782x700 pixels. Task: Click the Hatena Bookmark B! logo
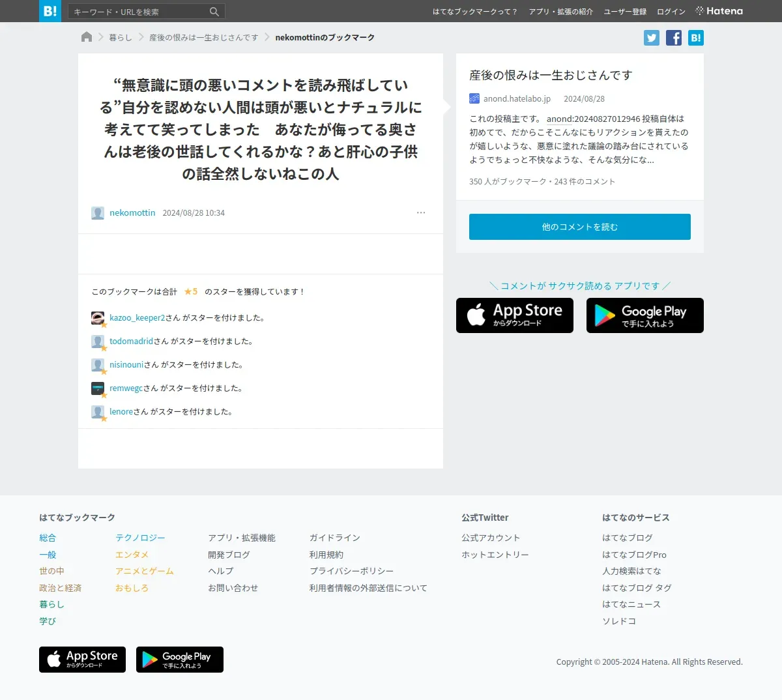coord(50,11)
